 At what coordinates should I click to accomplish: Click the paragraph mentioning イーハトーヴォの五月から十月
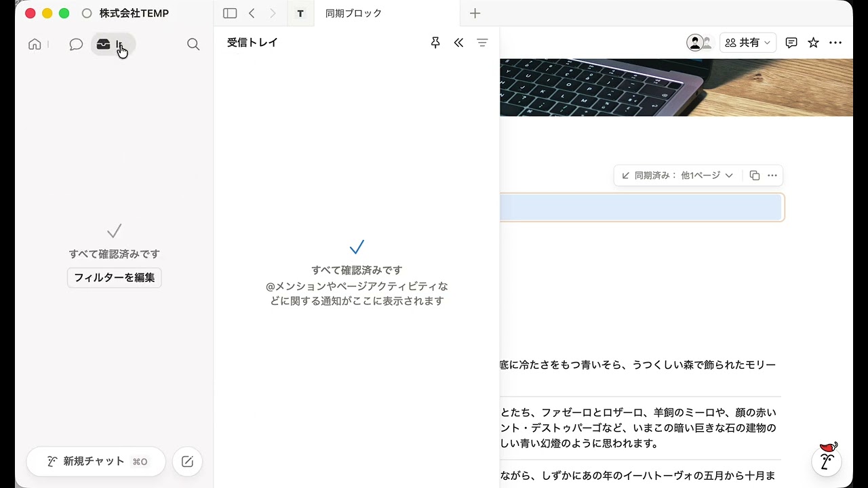(637, 475)
